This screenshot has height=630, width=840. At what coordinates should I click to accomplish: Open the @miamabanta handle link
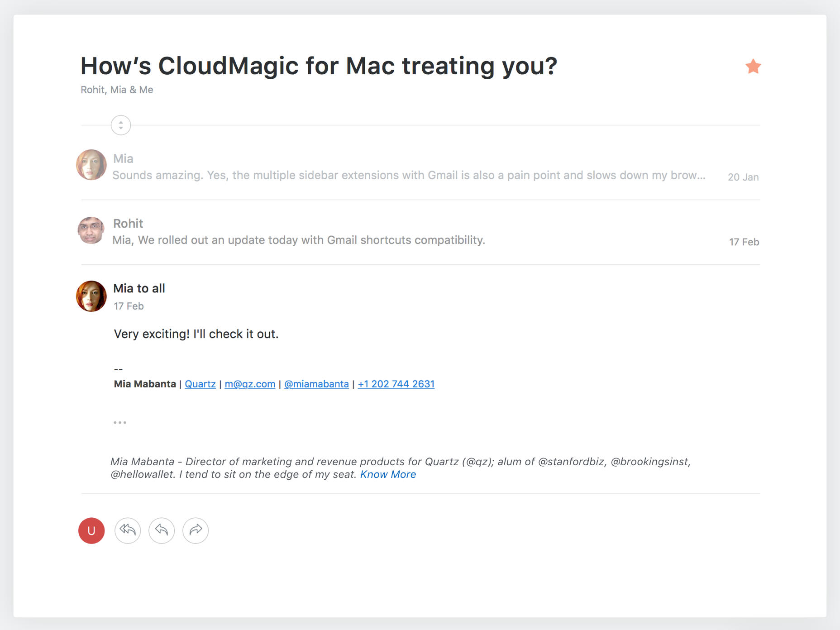[316, 384]
